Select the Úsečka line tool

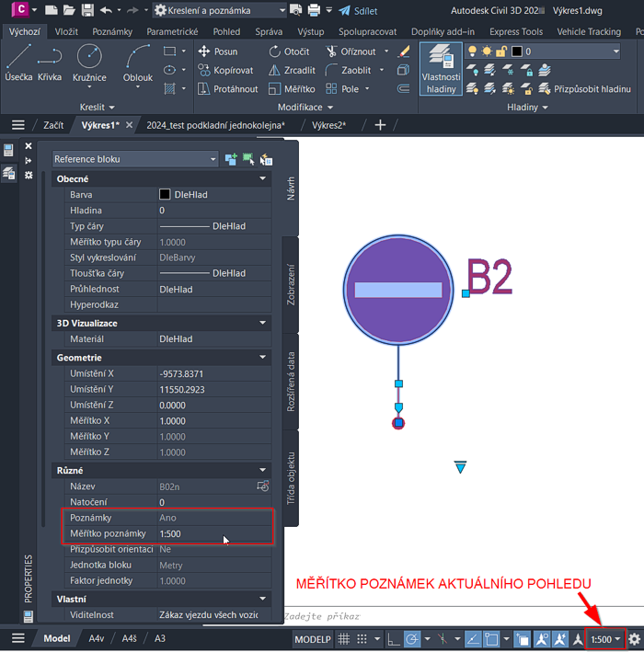pos(18,63)
